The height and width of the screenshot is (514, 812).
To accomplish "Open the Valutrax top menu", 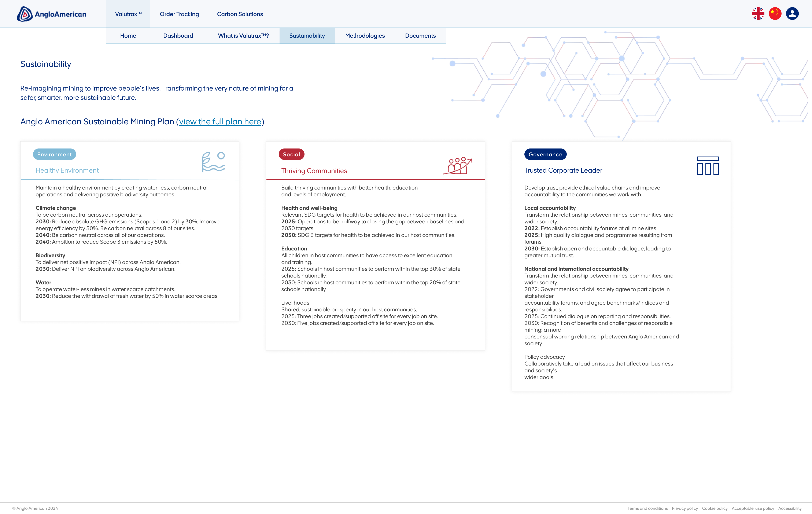I will click(128, 14).
